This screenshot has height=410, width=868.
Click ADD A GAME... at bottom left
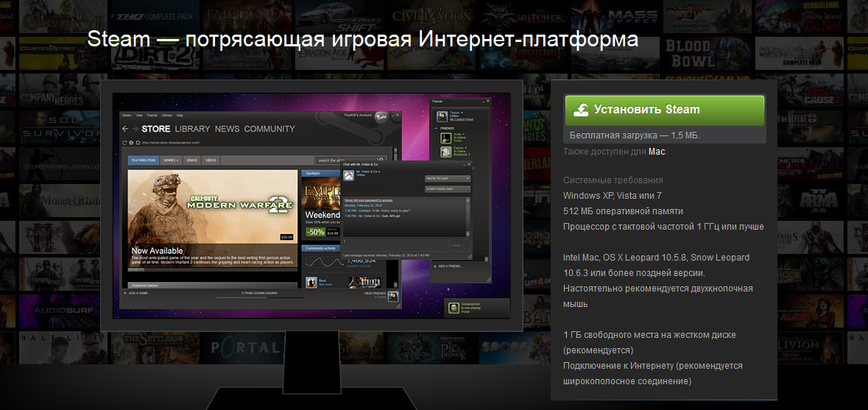135,293
